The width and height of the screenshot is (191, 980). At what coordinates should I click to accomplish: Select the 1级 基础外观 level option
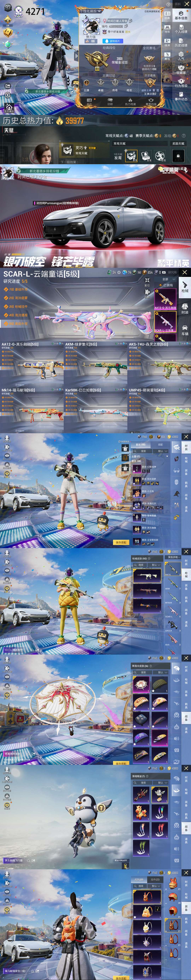pyautogui.click(x=16, y=289)
